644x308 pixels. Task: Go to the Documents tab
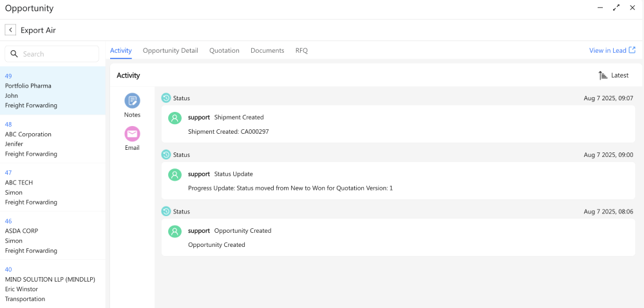pos(267,50)
